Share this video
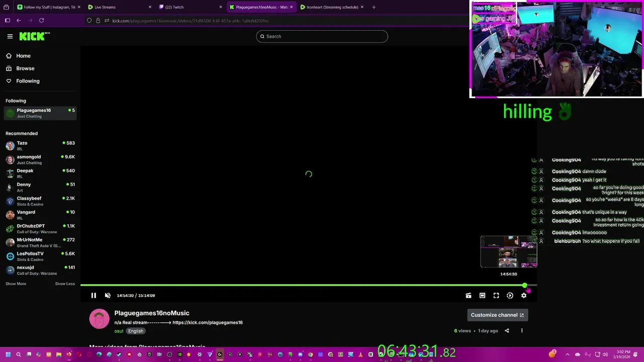The image size is (644, 362). pyautogui.click(x=507, y=331)
